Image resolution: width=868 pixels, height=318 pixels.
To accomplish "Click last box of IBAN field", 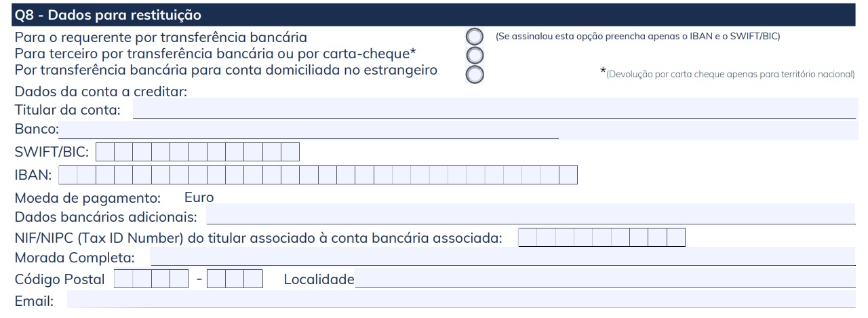I will coord(568,175).
